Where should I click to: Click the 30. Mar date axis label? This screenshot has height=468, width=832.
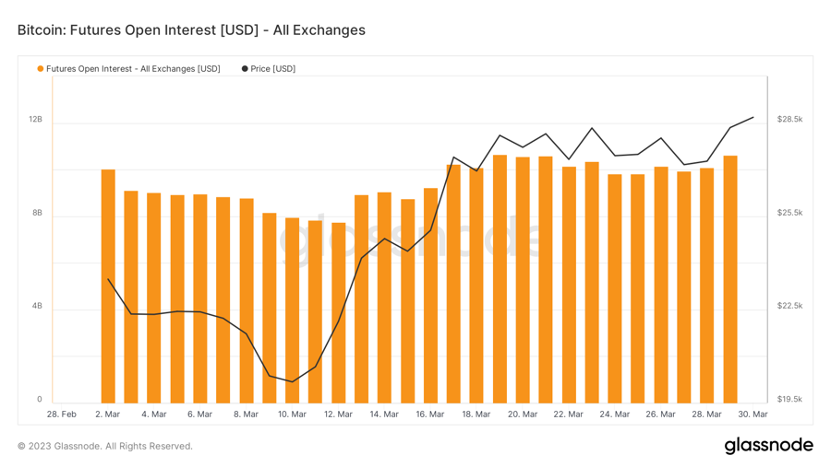click(754, 414)
